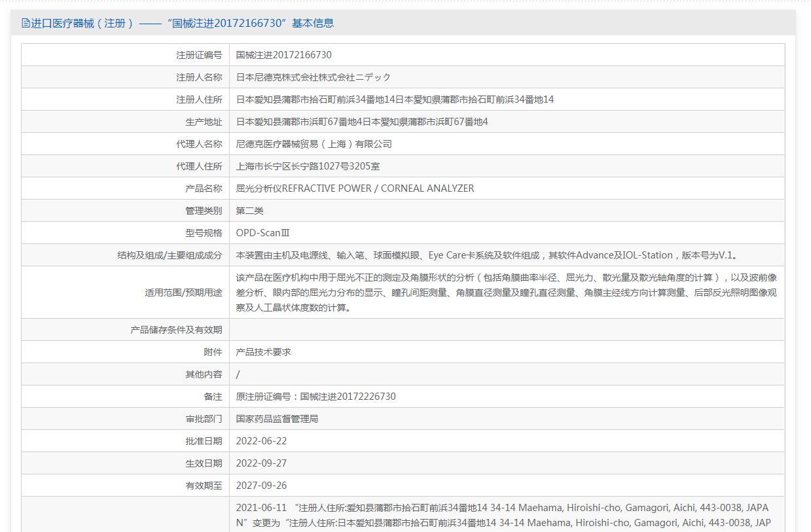Click the 注册人名称 label
811x532 pixels.
[199, 77]
